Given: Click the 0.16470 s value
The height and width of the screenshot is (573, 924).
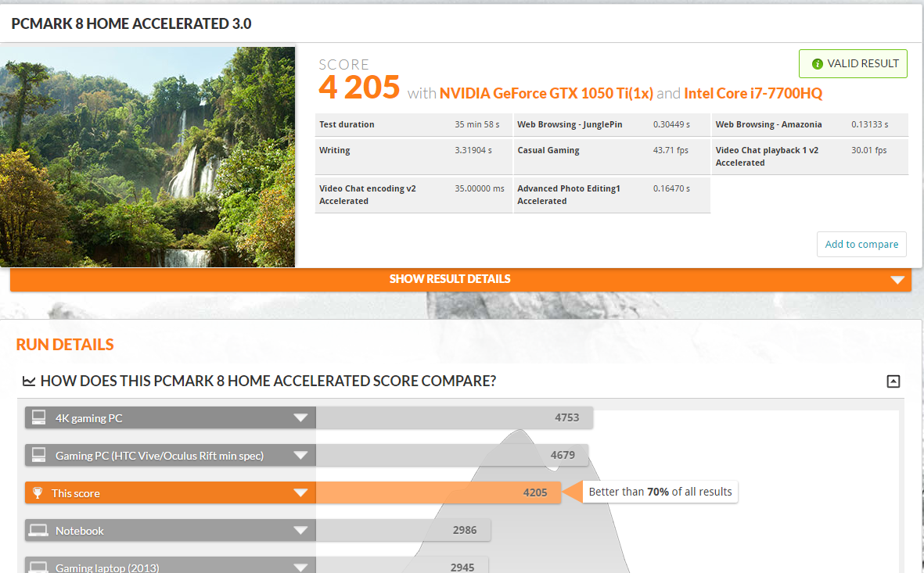Looking at the screenshot, I should point(671,188).
